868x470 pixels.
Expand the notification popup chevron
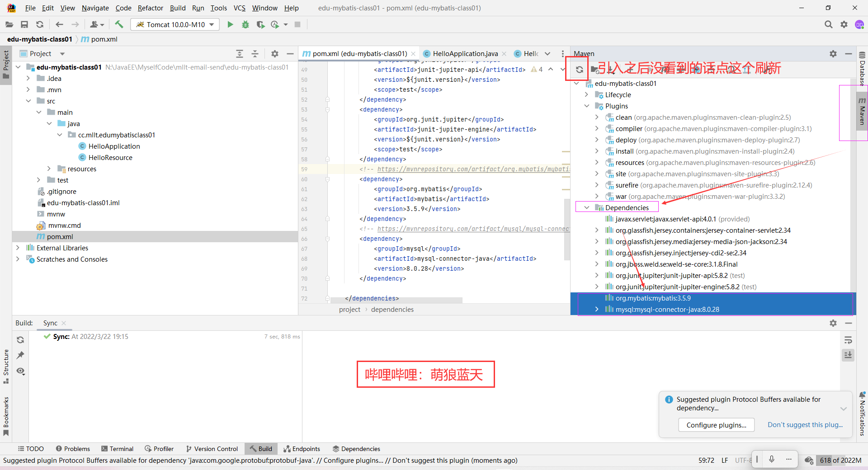point(843,409)
